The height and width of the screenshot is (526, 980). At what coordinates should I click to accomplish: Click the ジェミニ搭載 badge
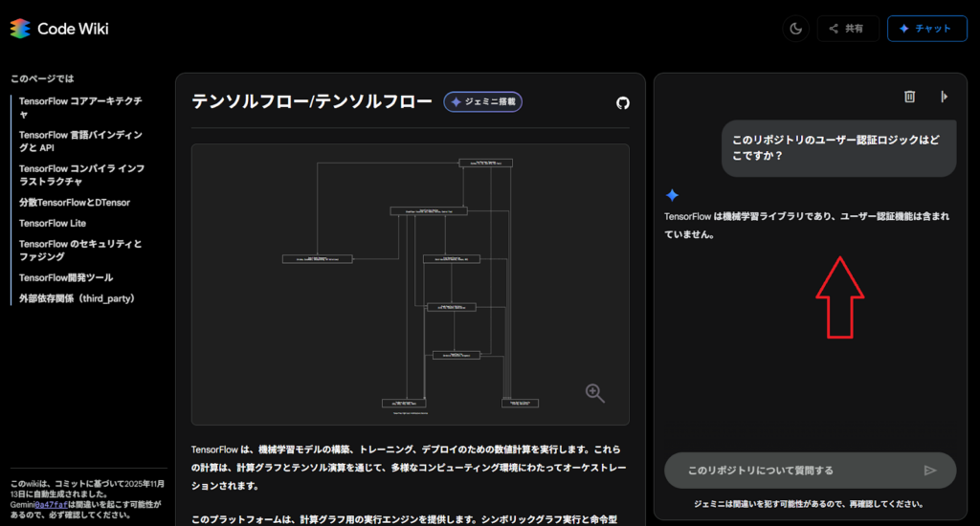482,101
